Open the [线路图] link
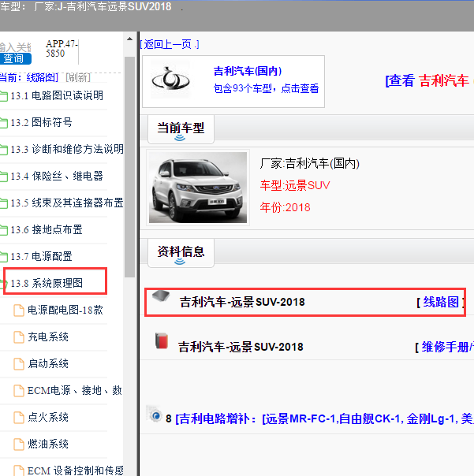Screen dimensions: 474x476 click(x=440, y=303)
